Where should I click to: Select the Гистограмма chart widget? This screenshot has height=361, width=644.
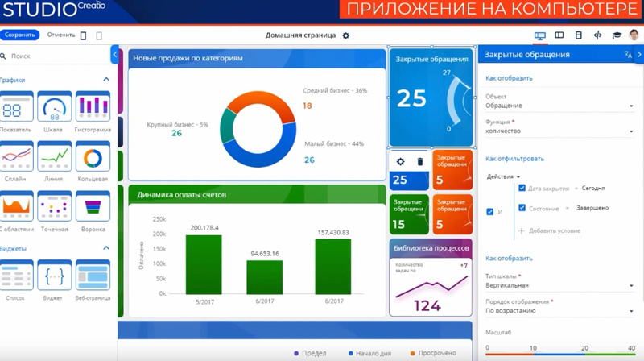click(x=93, y=108)
